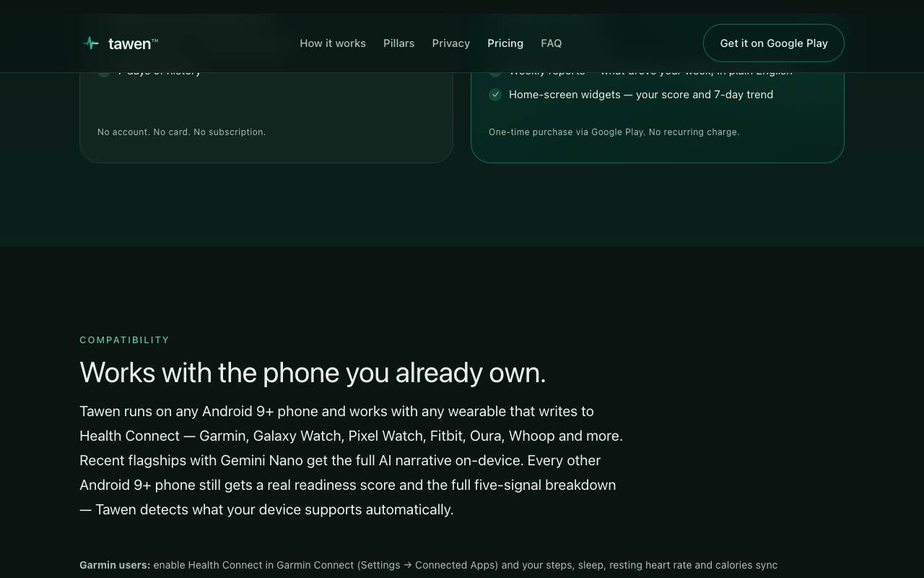Jump to the FAQ section
924x578 pixels.
click(x=552, y=43)
